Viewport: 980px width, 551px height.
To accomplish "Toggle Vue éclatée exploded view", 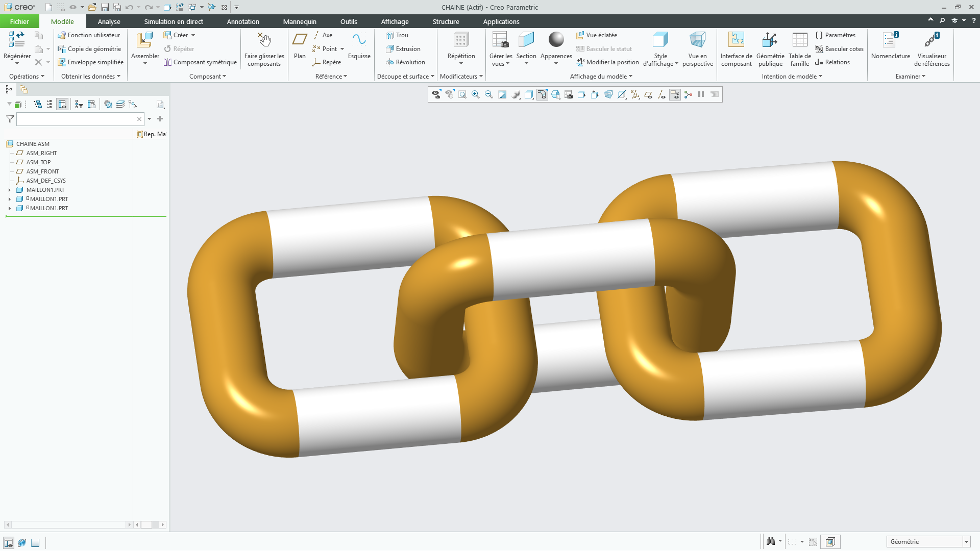I will (597, 35).
